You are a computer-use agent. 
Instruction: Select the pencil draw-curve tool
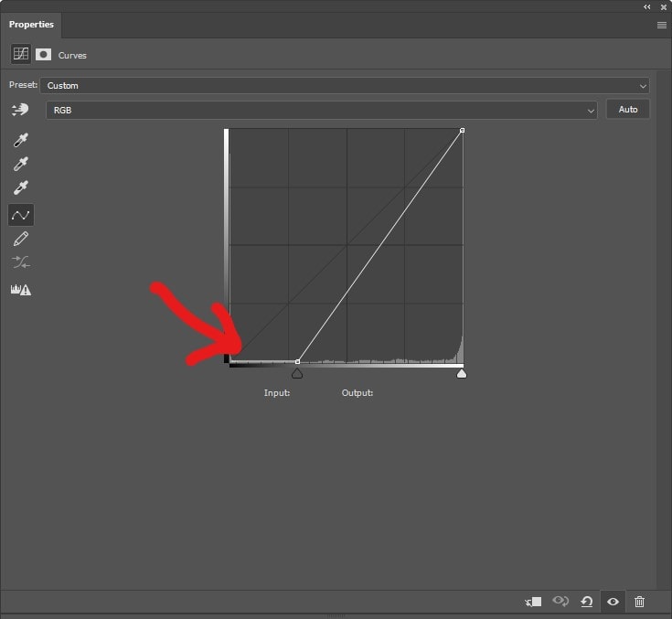[x=20, y=240]
